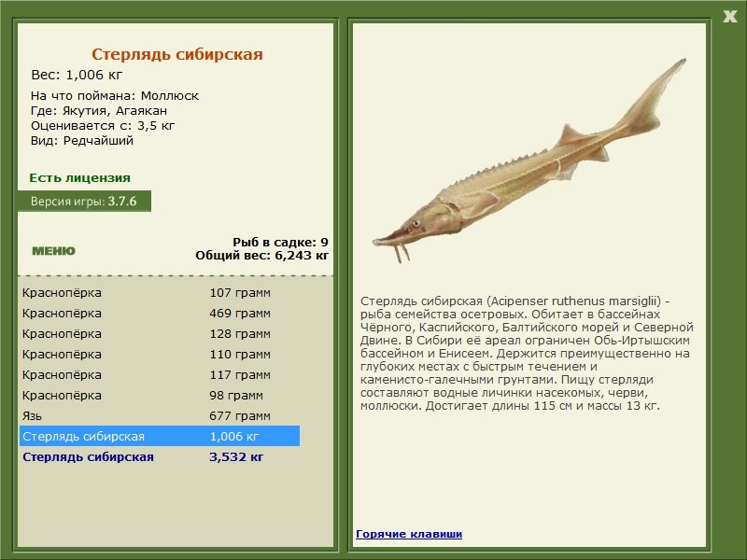The height and width of the screenshot is (560, 747).
Task: Close the fish info window with X
Action: 729,17
